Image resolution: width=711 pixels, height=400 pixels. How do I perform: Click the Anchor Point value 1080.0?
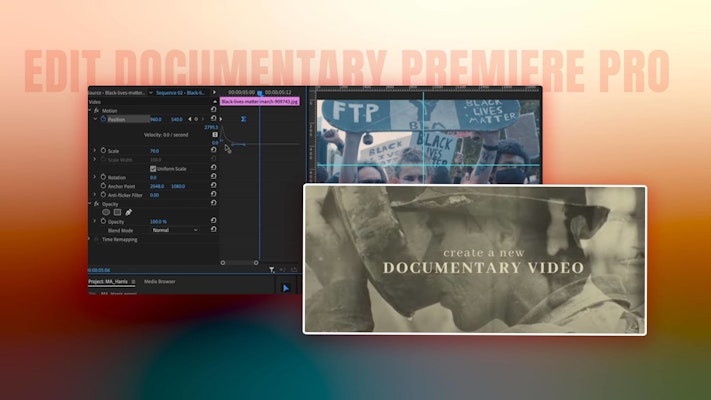[x=178, y=186]
